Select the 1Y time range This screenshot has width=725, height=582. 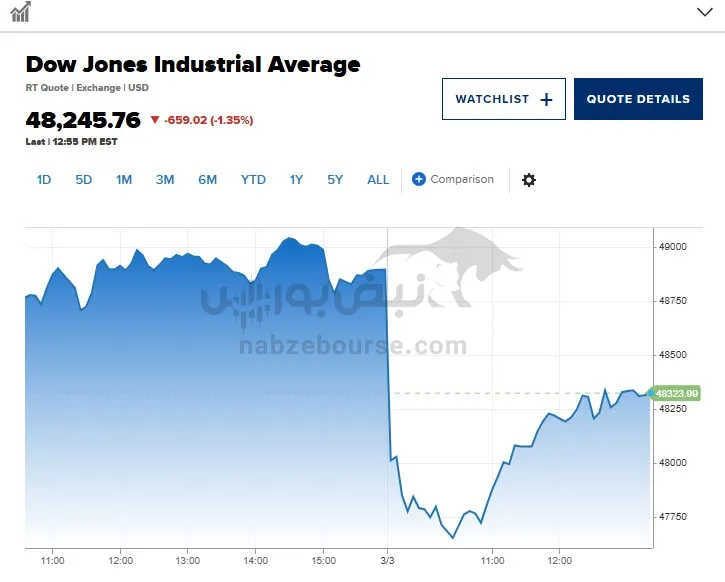click(x=296, y=180)
